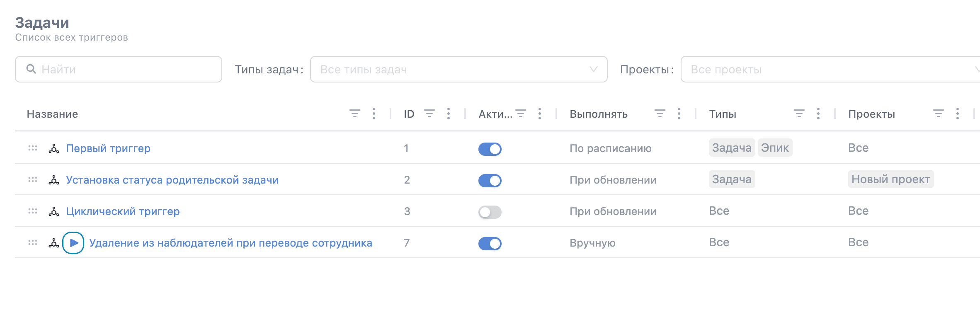
Task: Open Акти... column options menu
Action: click(x=540, y=114)
